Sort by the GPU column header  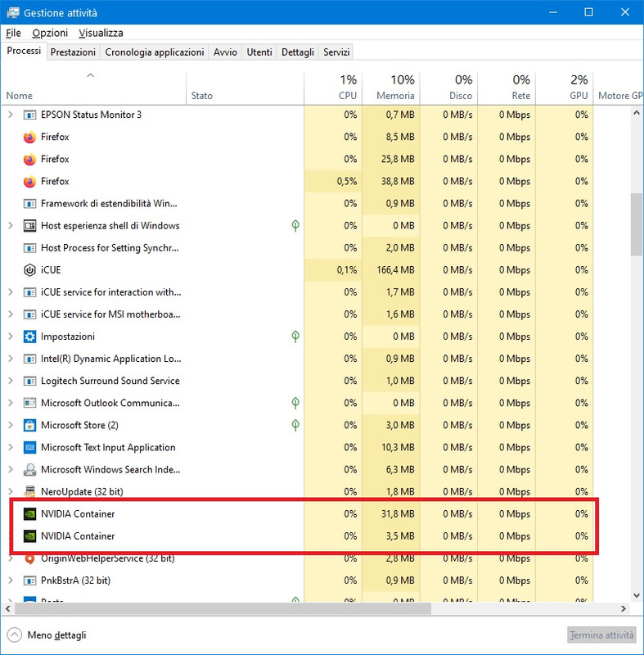pos(565,88)
